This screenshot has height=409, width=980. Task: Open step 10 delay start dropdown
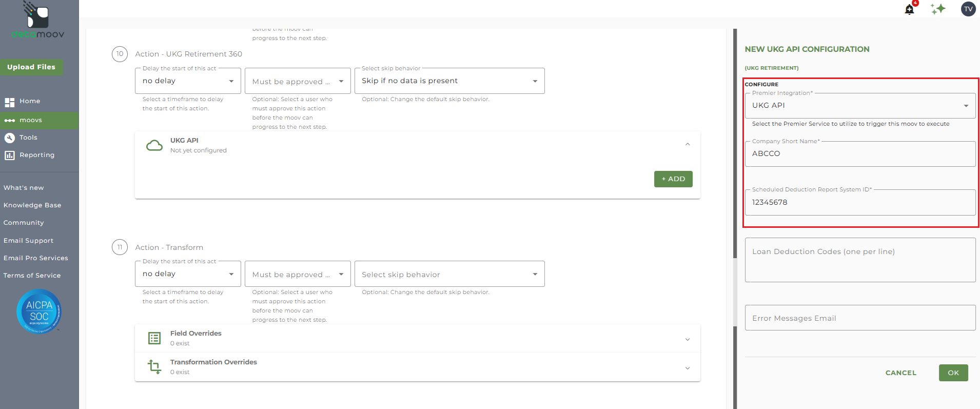click(x=188, y=81)
